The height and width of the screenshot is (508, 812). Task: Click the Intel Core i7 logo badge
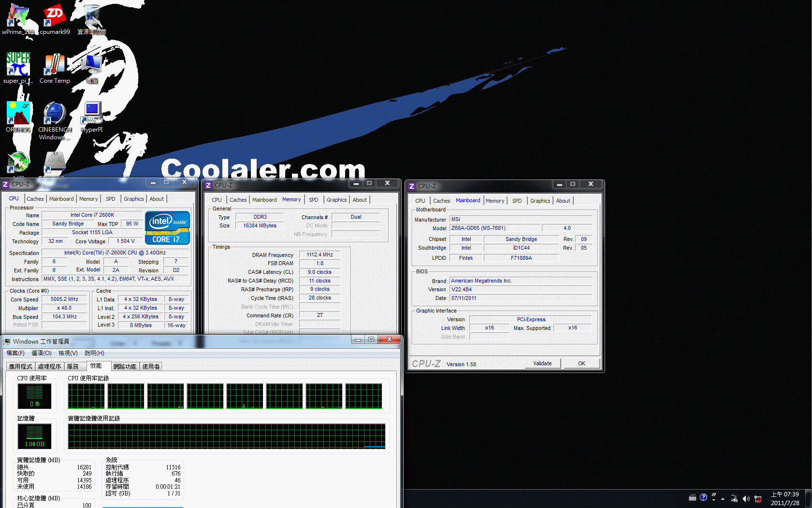167,228
